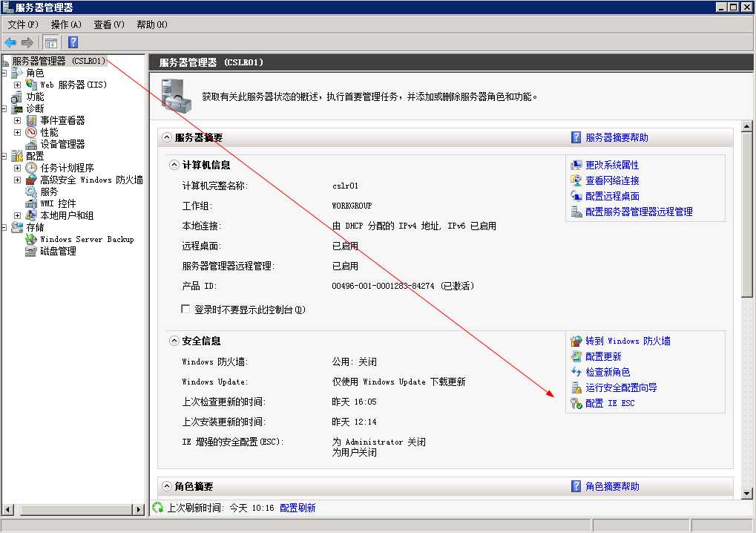Select 服务器管理器 (CSLR01) root node

coord(59,61)
